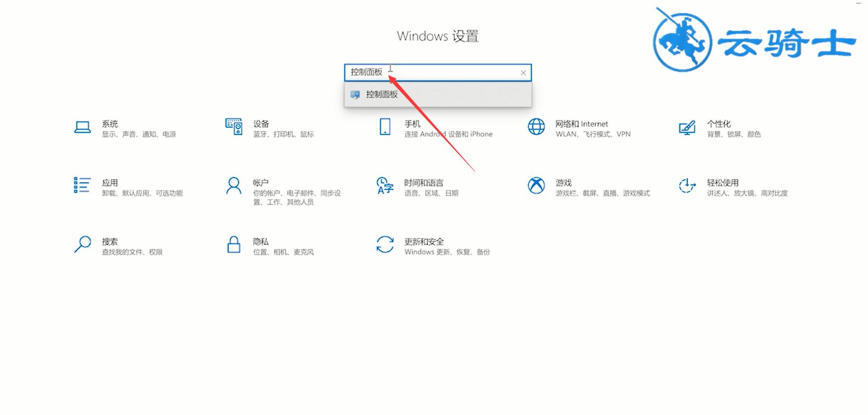Open the Privacy lock icon
Viewport: 868px width, 415px height.
tap(234, 244)
